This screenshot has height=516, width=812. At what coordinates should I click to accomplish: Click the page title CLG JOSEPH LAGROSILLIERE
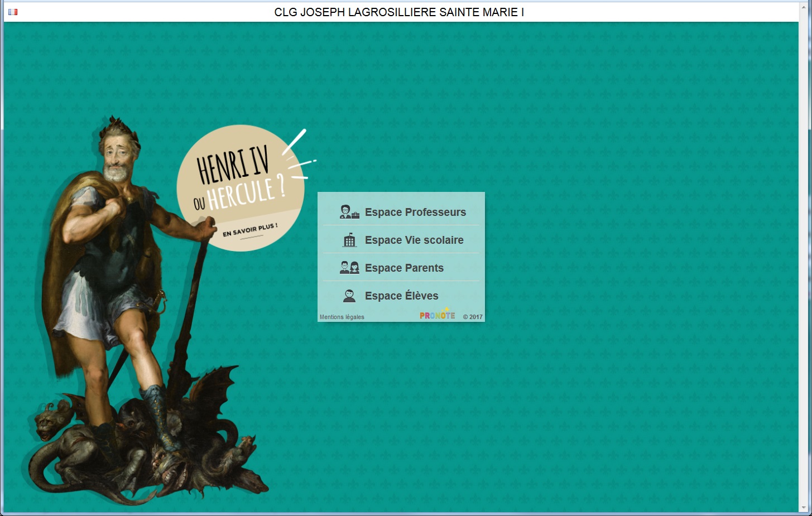(399, 12)
